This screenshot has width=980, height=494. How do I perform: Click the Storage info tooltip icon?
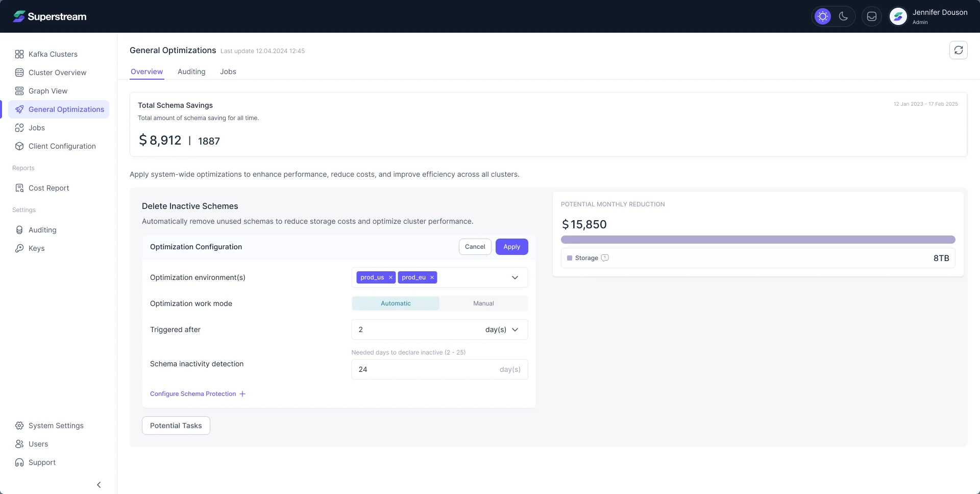click(x=605, y=258)
